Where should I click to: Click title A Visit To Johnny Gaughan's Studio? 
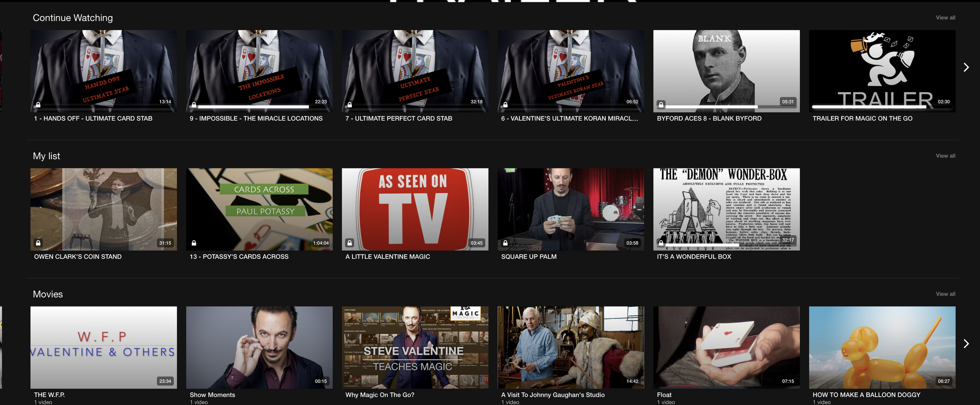tap(553, 395)
